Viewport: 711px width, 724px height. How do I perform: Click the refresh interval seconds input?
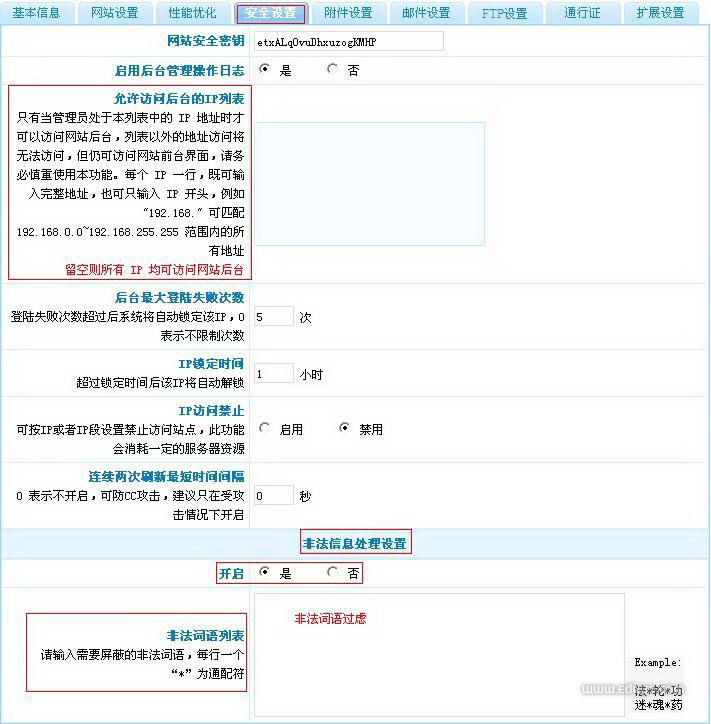coord(274,496)
